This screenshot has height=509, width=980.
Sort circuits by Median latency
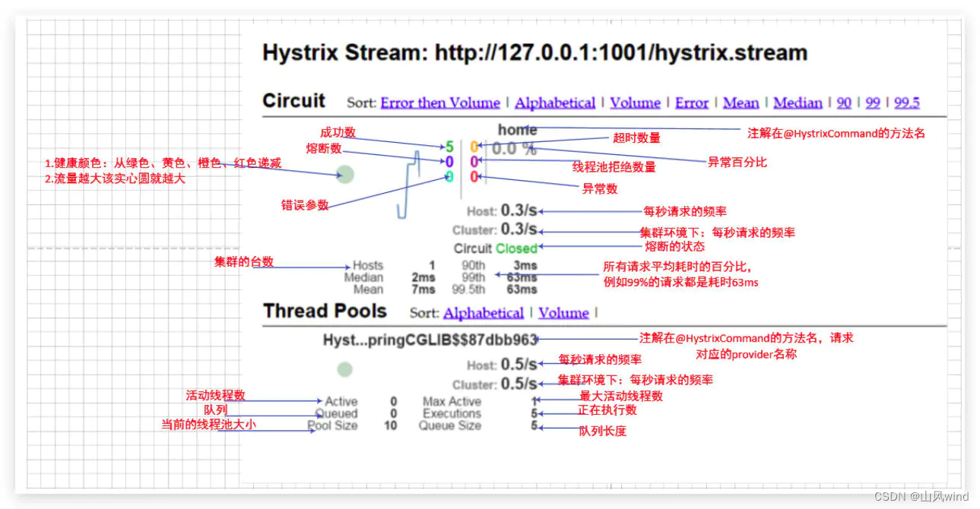[x=798, y=103]
